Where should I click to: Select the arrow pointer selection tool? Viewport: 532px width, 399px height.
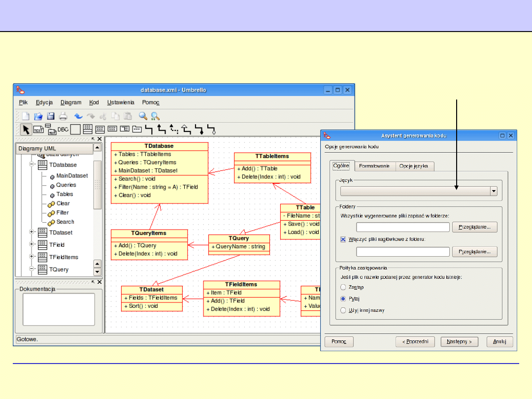coord(26,130)
